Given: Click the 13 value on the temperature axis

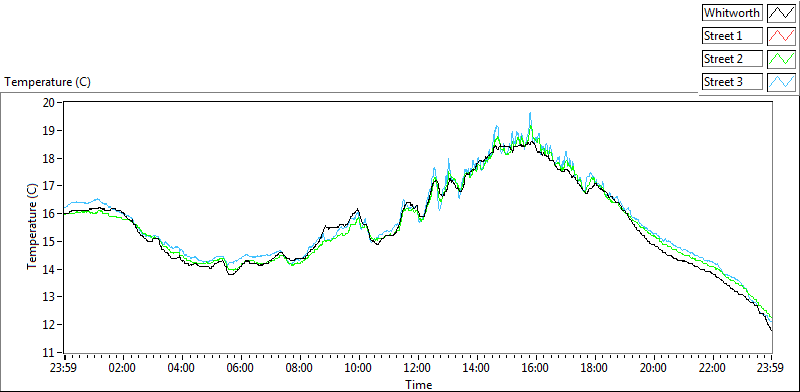Looking at the screenshot, I should click(x=48, y=297).
